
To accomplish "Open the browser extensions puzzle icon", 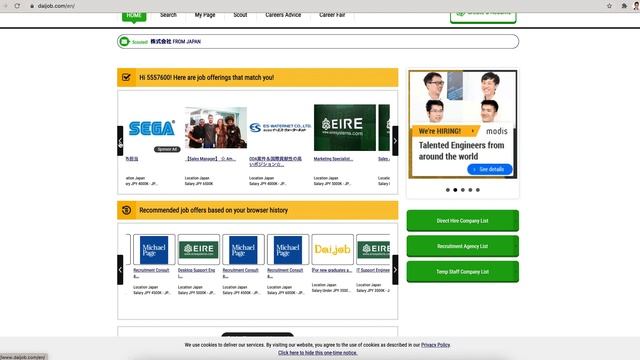I will (624, 6).
